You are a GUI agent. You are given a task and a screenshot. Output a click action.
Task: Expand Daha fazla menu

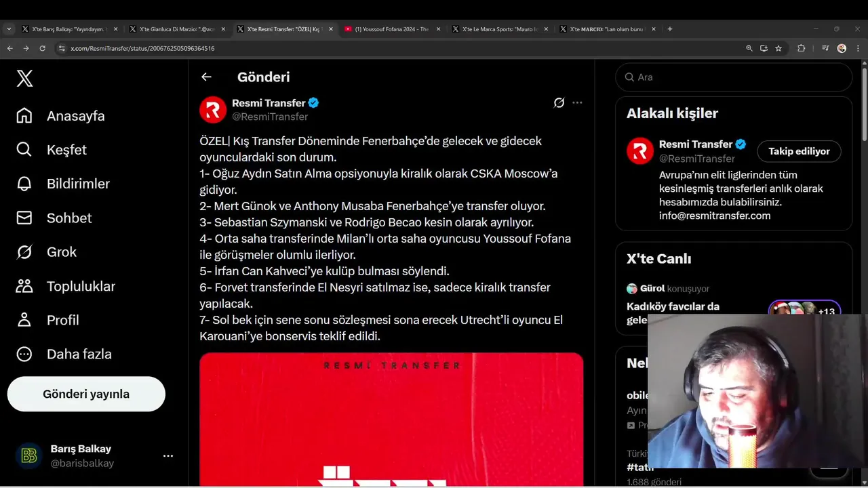click(64, 354)
